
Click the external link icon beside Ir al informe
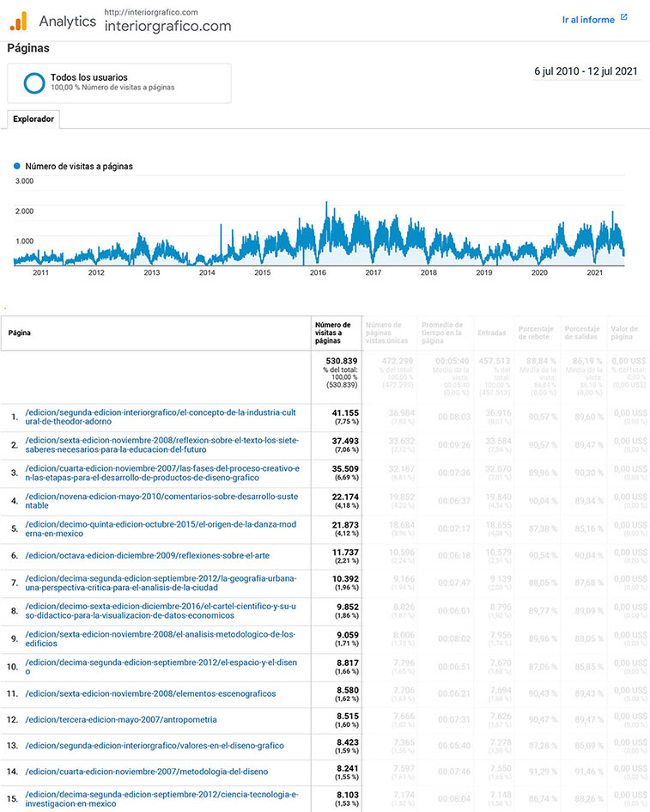(x=624, y=18)
